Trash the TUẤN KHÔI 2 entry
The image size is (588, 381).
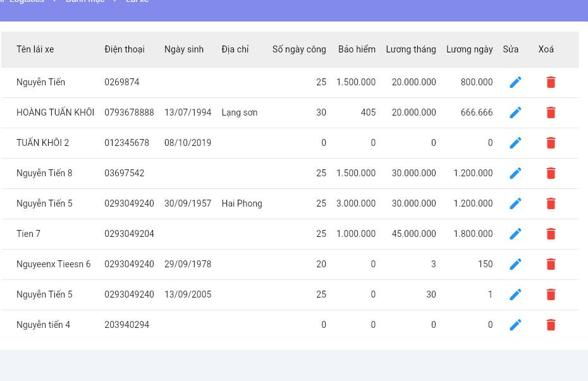551,143
